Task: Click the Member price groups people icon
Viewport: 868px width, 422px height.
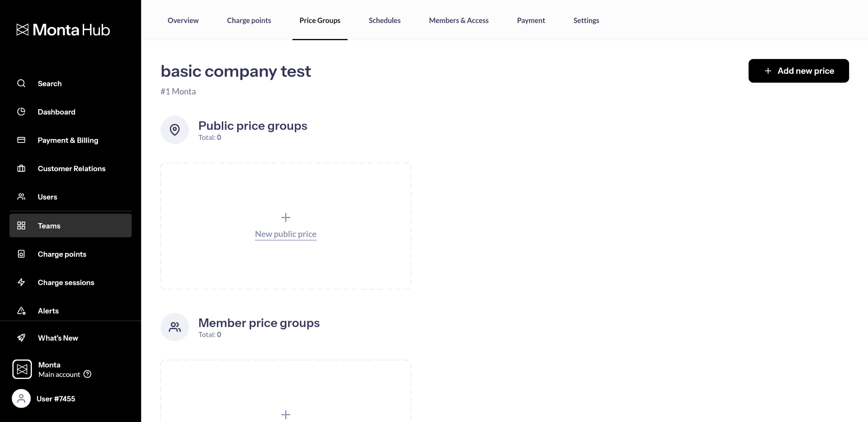Action: point(175,327)
